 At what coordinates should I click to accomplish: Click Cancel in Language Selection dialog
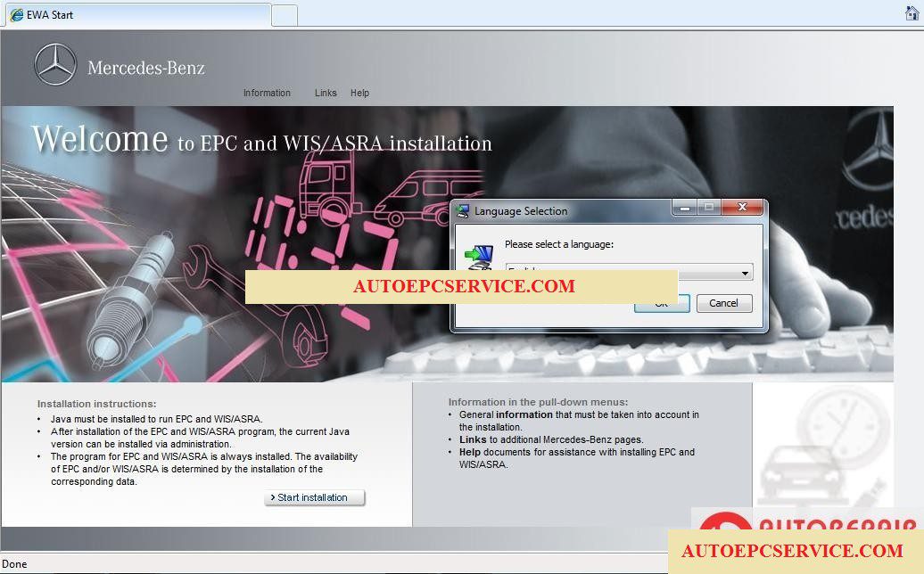tap(723, 303)
